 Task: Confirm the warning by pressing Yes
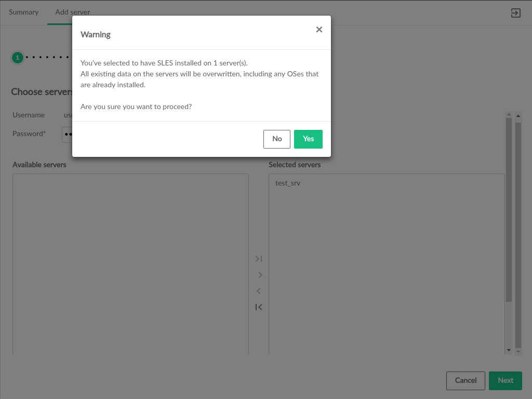308,139
